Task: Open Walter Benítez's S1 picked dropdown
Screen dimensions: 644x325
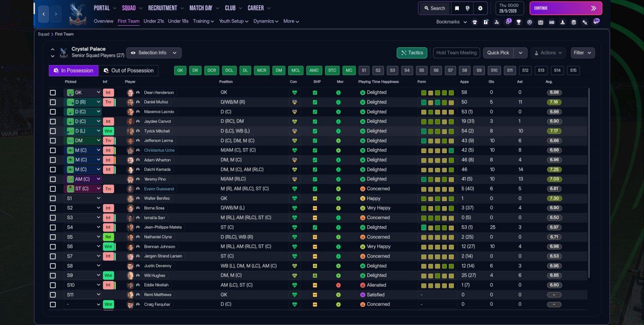Action: (83, 199)
